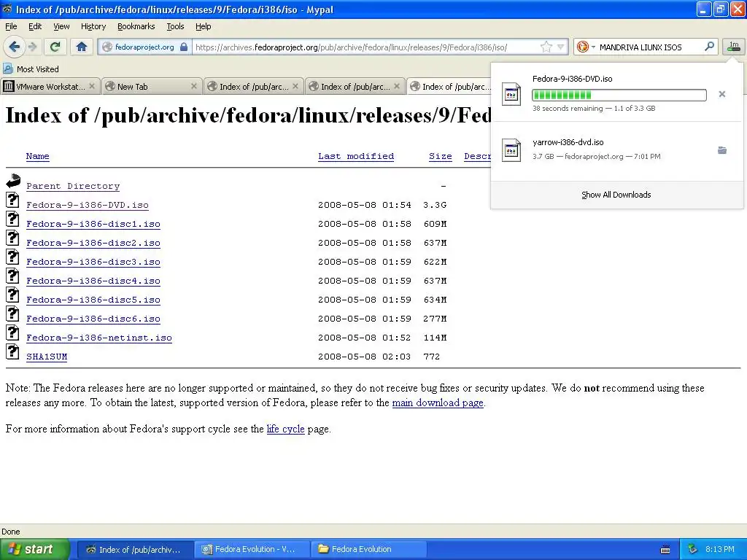The image size is (747, 560).
Task: Follow the main download page link
Action: pyautogui.click(x=438, y=402)
